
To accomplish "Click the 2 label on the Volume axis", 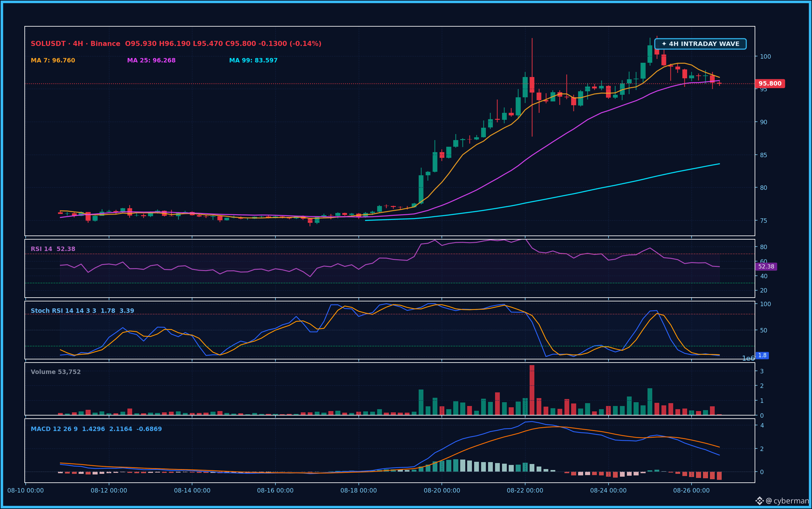I will point(762,386).
